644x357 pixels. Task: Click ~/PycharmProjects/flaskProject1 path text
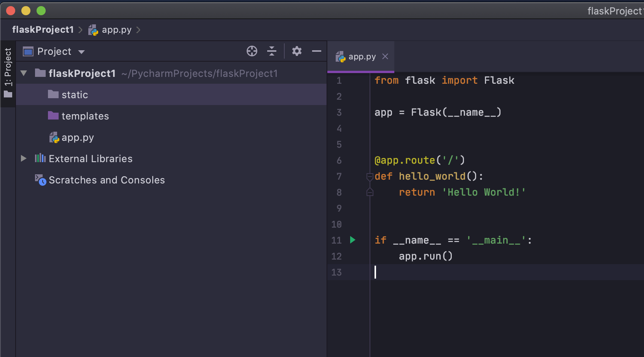tap(199, 73)
